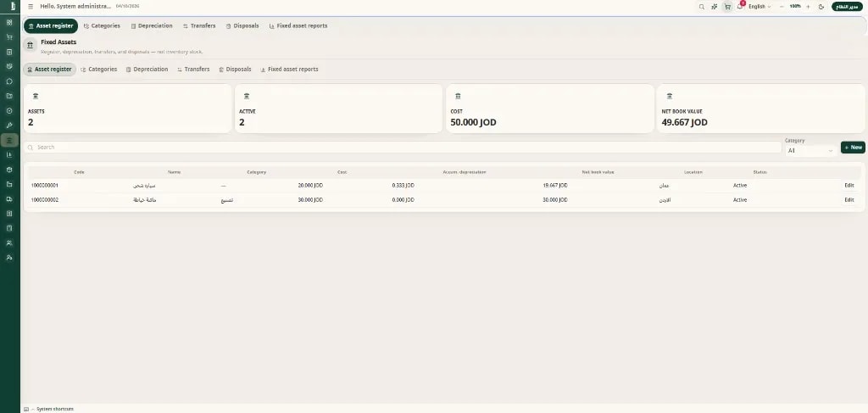This screenshot has height=413, width=868.
Task: Click the ASSETS summary card
Action: (127, 109)
